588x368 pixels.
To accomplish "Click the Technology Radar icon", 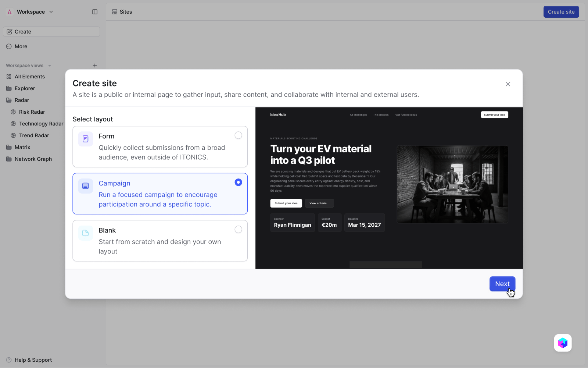I will 13,124.
